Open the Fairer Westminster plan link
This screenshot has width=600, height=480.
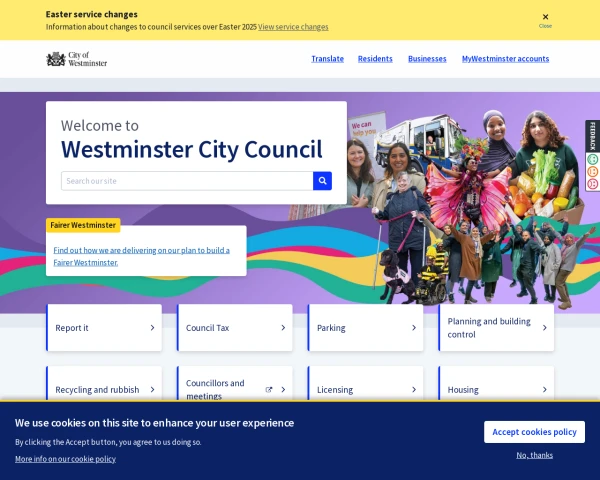142,256
